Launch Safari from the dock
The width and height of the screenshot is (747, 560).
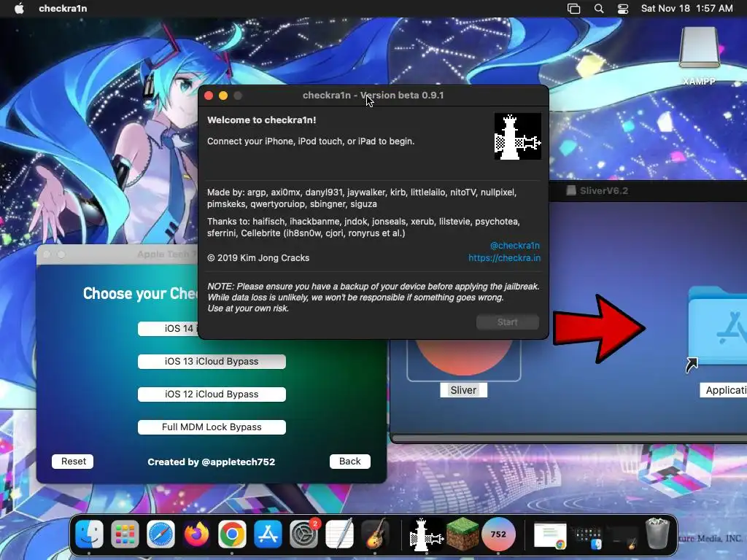(x=160, y=534)
